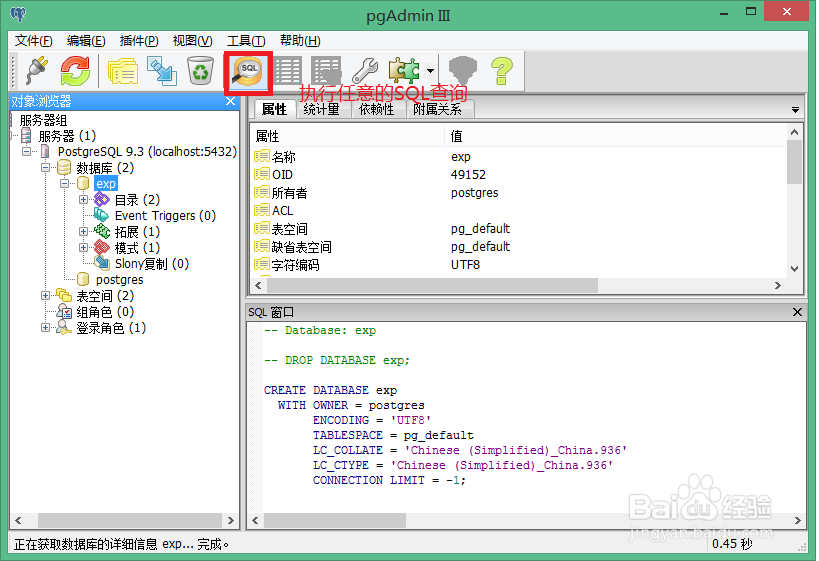Screen dimensions: 819x561
Task: Expand the 目录 (2) node
Action: click(83, 200)
